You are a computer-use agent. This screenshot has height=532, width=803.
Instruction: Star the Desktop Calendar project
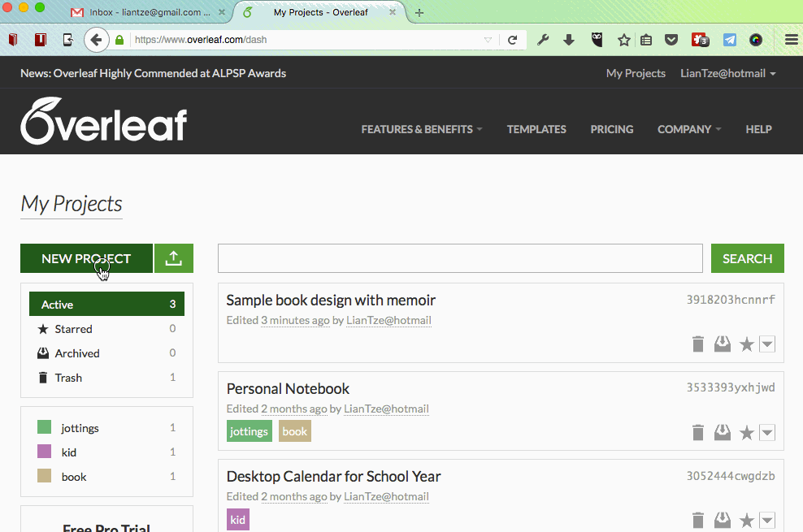(x=747, y=521)
